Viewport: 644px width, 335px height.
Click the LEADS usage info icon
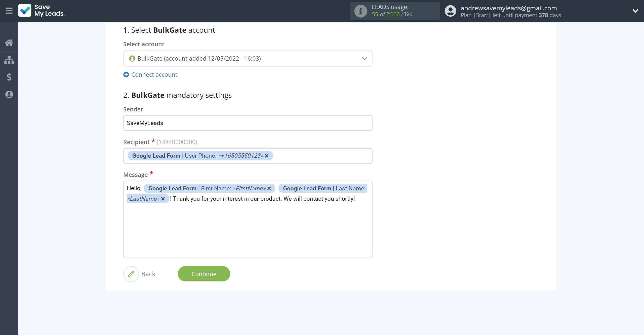[x=360, y=11]
